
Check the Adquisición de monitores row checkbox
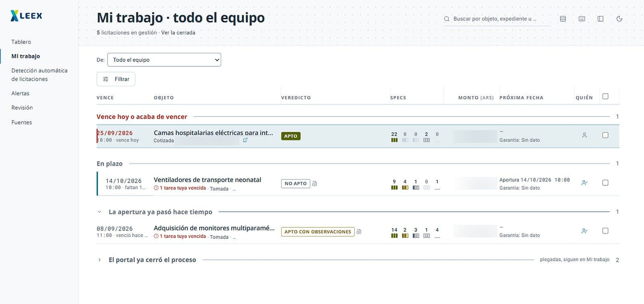[605, 231]
